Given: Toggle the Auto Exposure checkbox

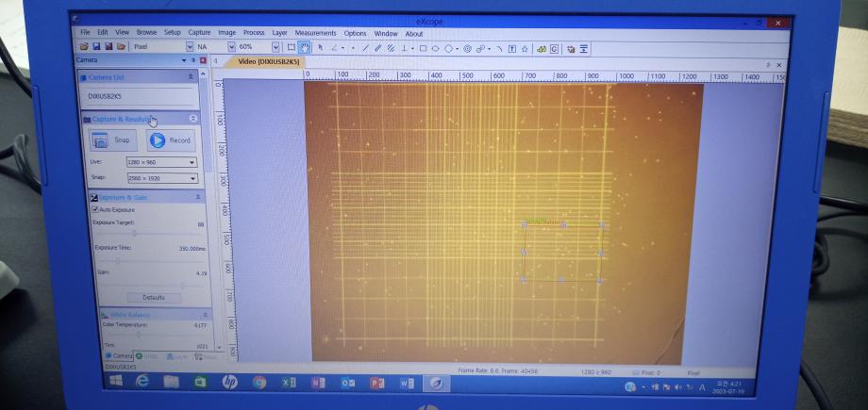Looking at the screenshot, I should pos(95,209).
